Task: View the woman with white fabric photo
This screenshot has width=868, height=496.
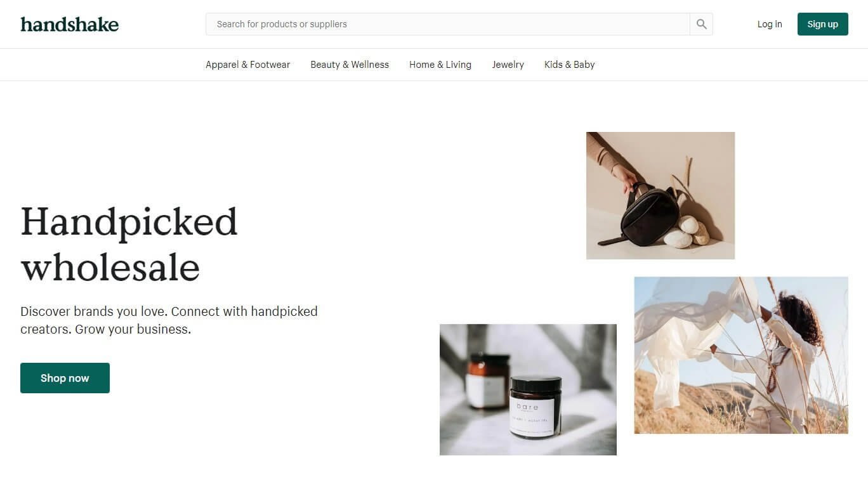Action: tap(741, 355)
